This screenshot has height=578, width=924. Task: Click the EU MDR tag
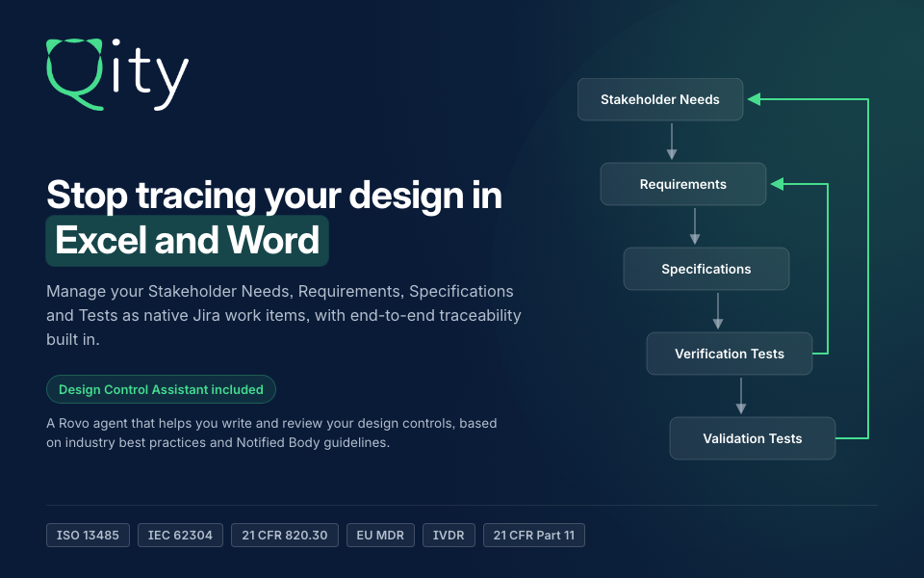(380, 535)
